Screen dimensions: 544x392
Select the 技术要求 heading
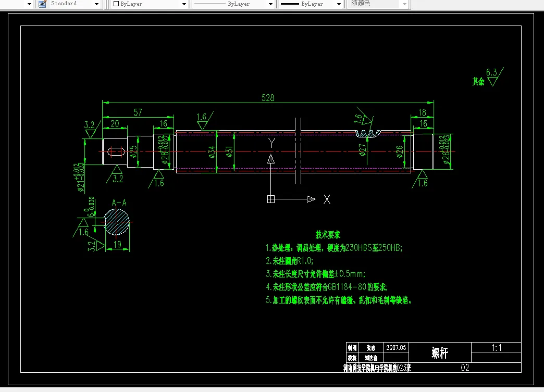328,235
